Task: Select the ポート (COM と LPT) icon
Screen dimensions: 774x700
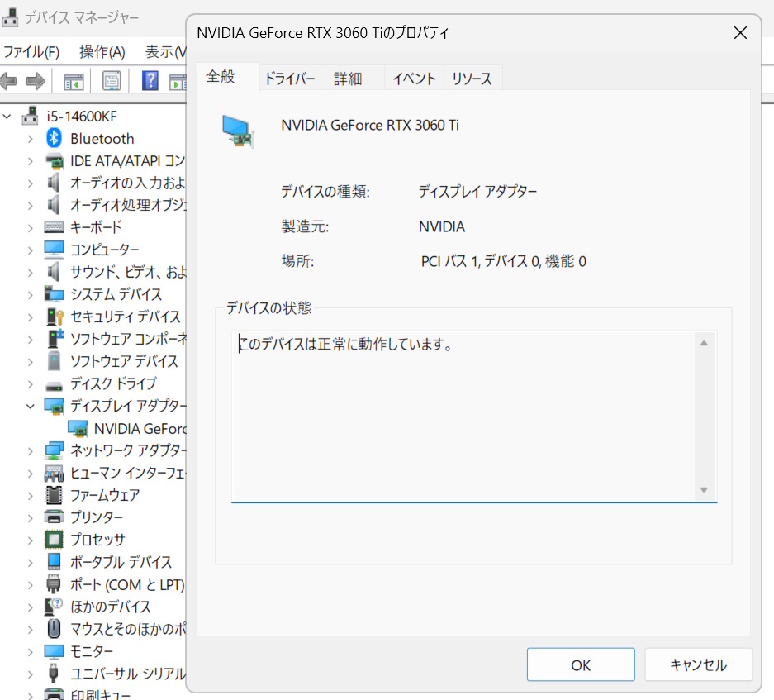Action: [54, 584]
